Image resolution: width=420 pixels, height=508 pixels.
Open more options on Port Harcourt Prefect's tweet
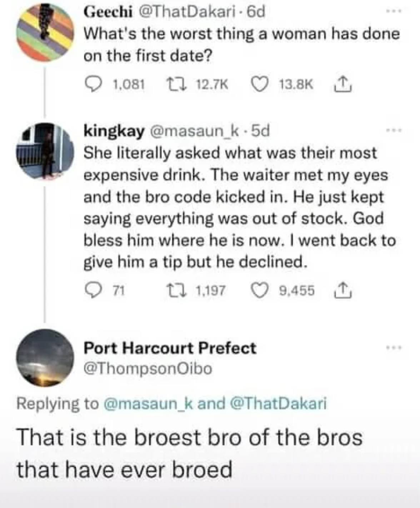[x=393, y=347]
